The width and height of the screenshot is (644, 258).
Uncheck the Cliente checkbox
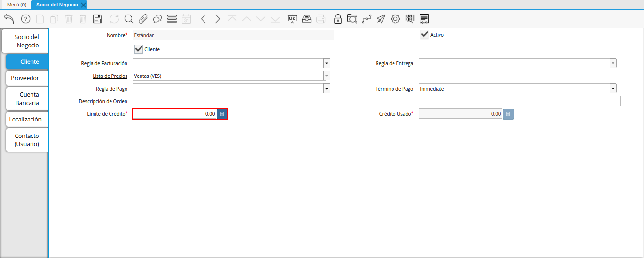[139, 49]
